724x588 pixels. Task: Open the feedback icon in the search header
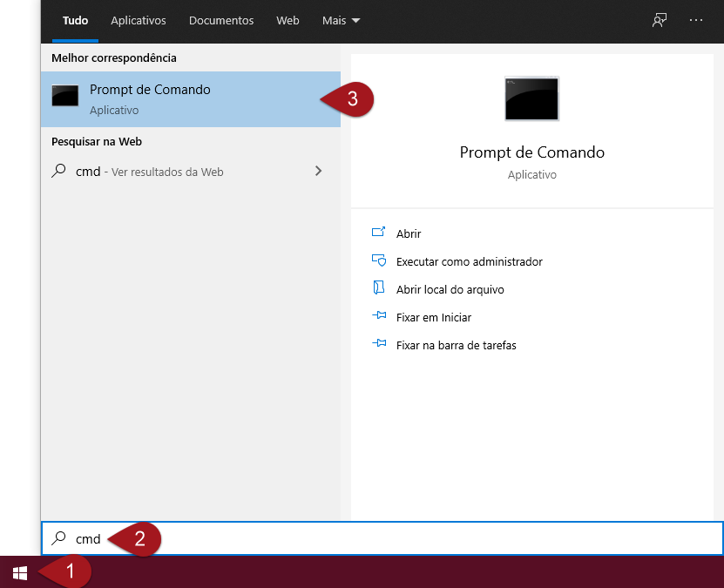click(x=660, y=20)
